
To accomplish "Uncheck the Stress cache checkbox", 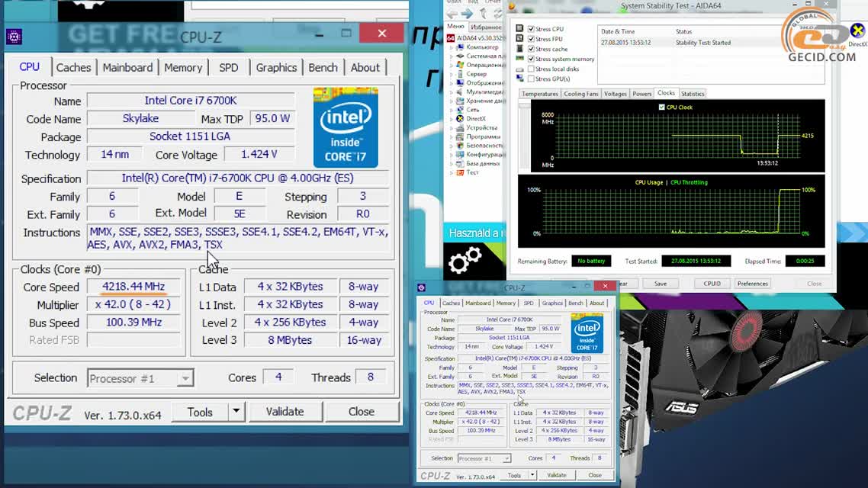I will tap(531, 49).
